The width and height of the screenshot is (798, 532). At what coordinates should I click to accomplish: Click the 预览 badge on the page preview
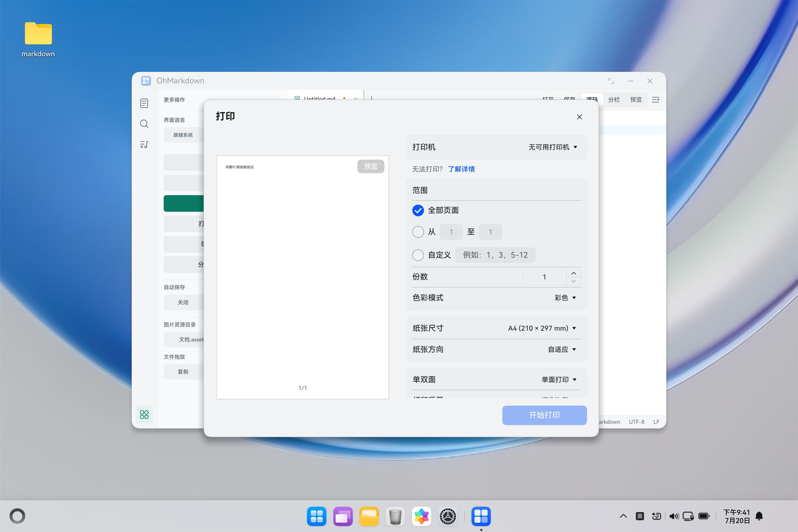371,166
